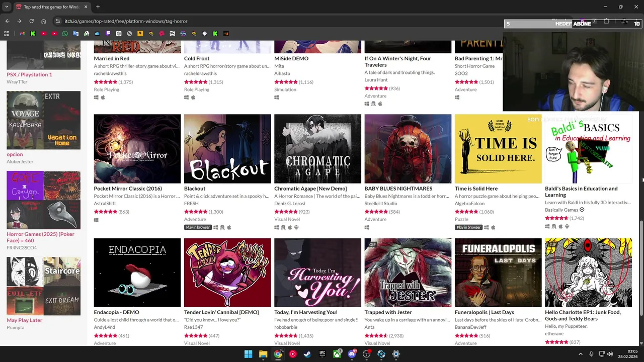Open the browser home page
Viewport: 644px width, 362px height.
(43, 21)
